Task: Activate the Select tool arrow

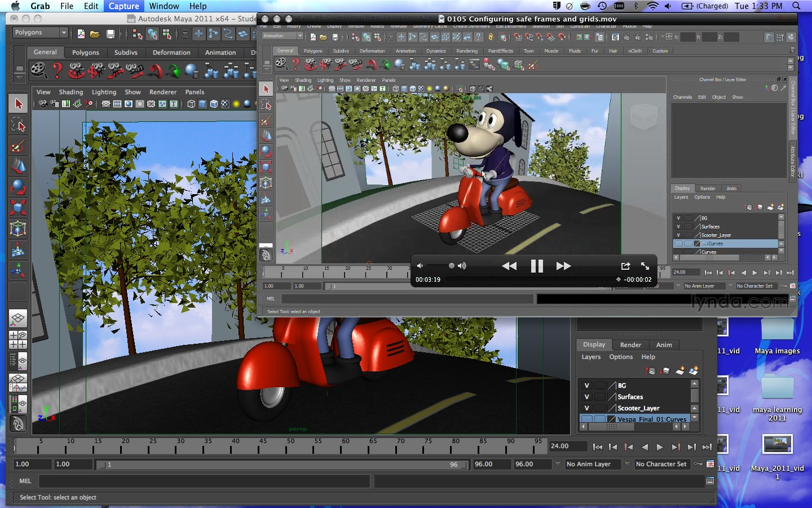Action: click(19, 103)
